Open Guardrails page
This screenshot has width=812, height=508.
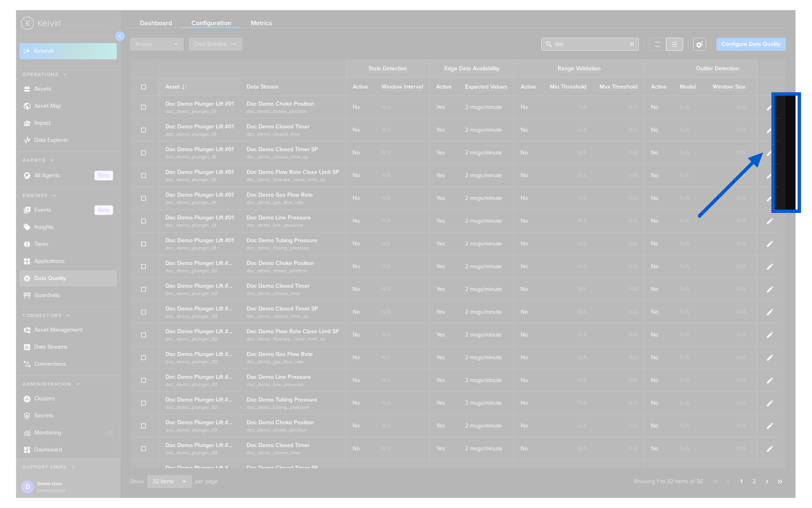tap(68, 295)
